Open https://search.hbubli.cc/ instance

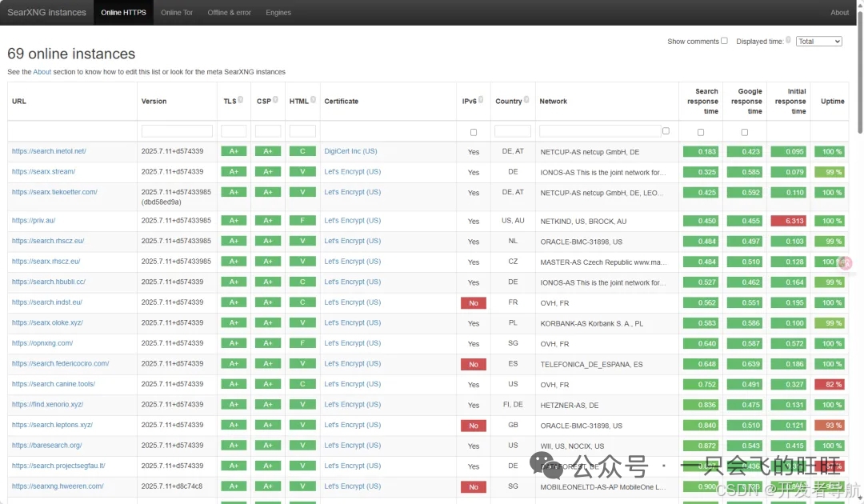point(49,282)
